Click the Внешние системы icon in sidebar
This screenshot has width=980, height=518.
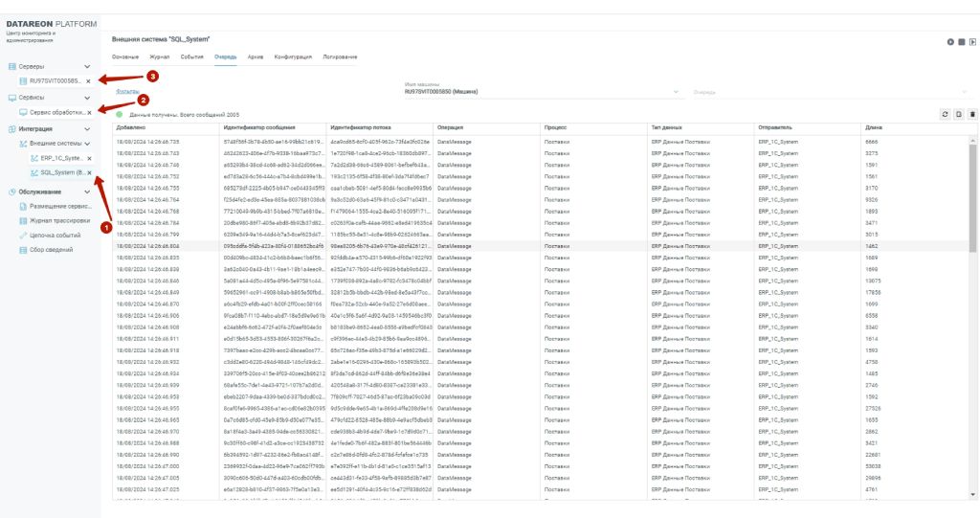[x=23, y=144]
